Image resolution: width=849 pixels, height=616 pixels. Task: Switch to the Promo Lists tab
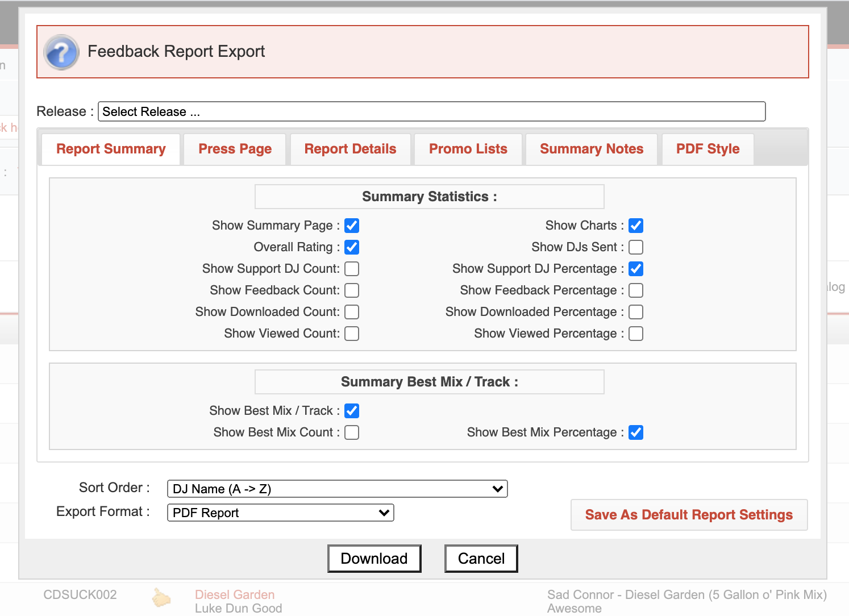[468, 149]
